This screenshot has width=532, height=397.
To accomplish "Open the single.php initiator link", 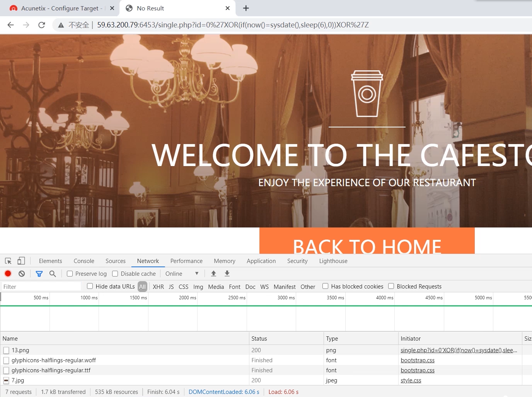I will tap(459, 350).
